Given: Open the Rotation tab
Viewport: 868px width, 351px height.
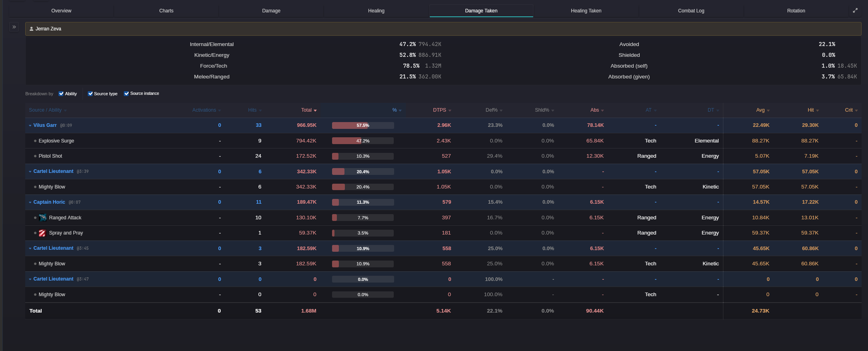Looking at the screenshot, I should [x=796, y=11].
